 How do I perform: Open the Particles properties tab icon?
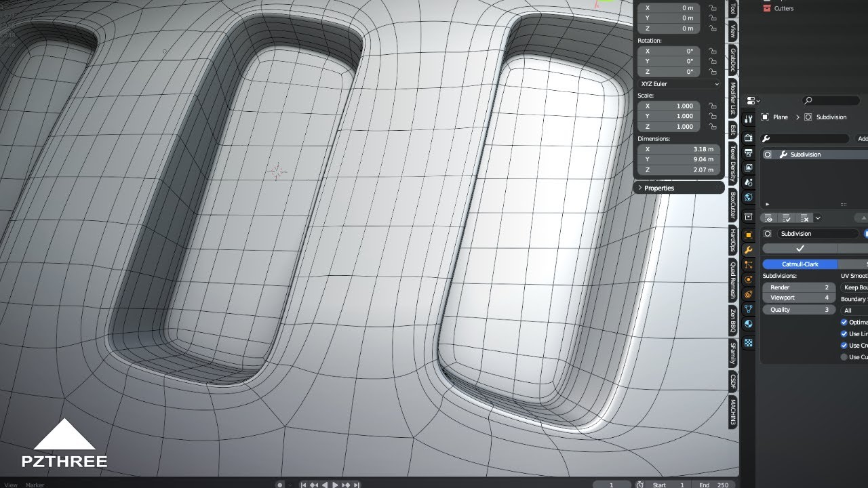click(x=749, y=265)
